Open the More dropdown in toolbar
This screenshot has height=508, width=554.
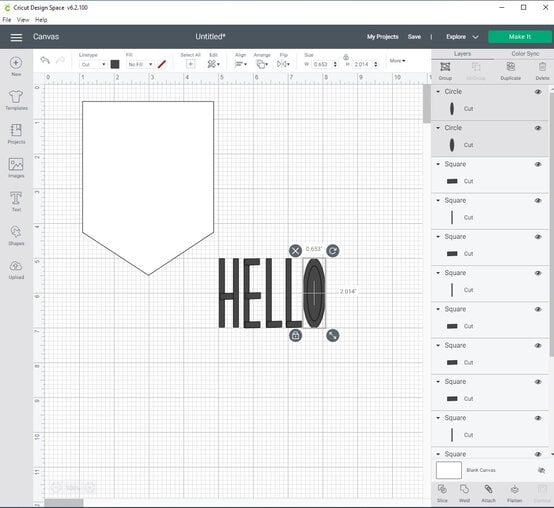[397, 61]
